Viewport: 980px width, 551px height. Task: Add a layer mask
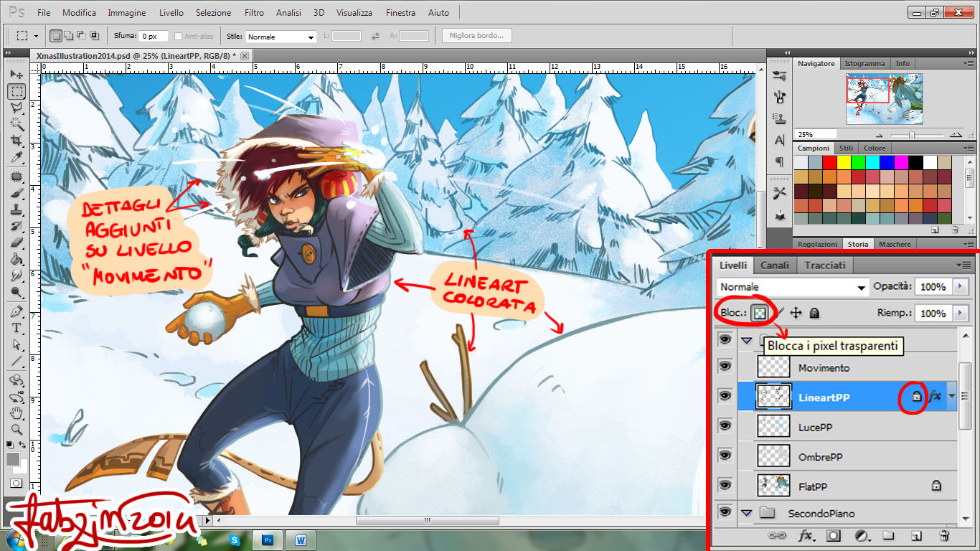coord(833,535)
